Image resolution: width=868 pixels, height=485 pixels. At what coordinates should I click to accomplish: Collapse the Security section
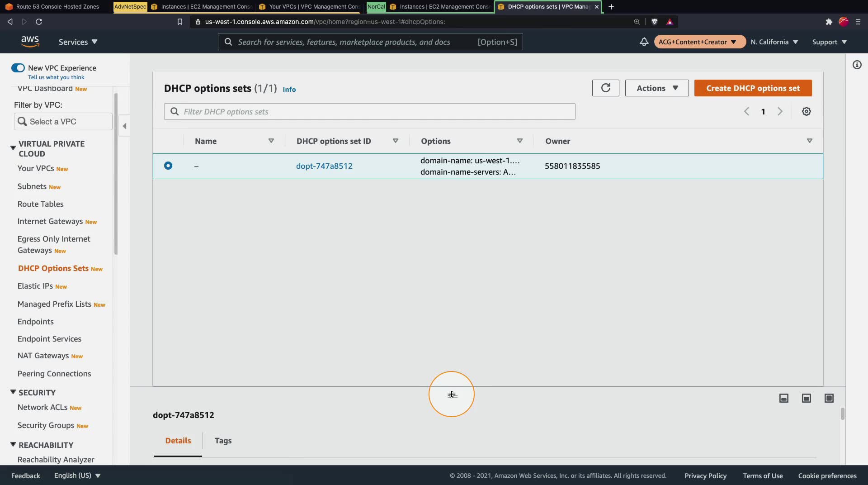[x=13, y=392]
